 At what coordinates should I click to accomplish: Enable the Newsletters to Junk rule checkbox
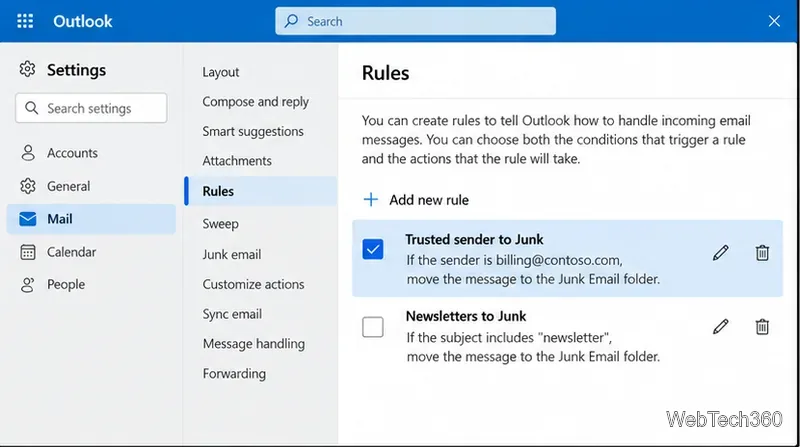pyautogui.click(x=373, y=327)
